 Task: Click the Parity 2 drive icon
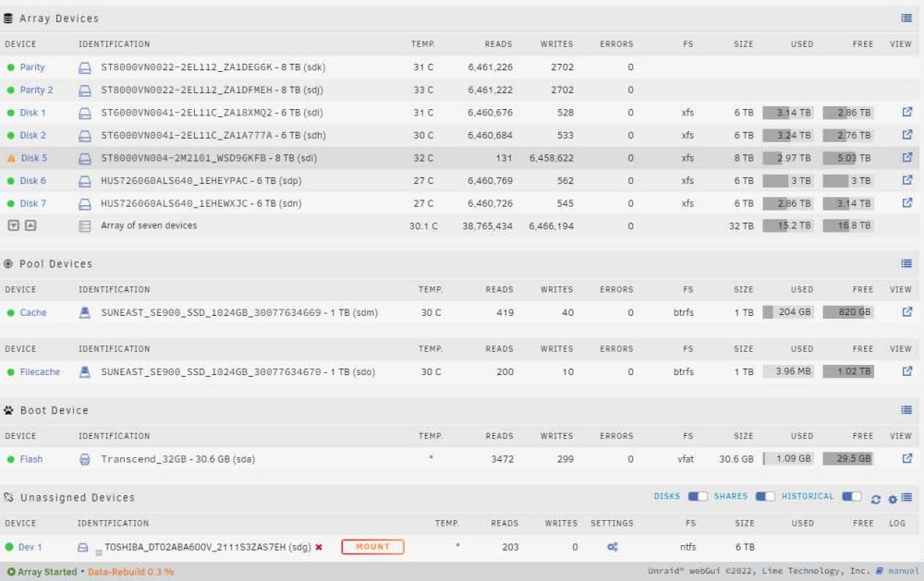pos(85,91)
